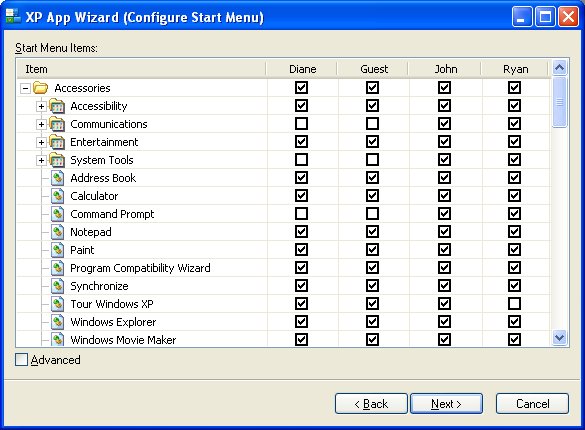Click the Synchronize shortcut icon

[x=57, y=286]
